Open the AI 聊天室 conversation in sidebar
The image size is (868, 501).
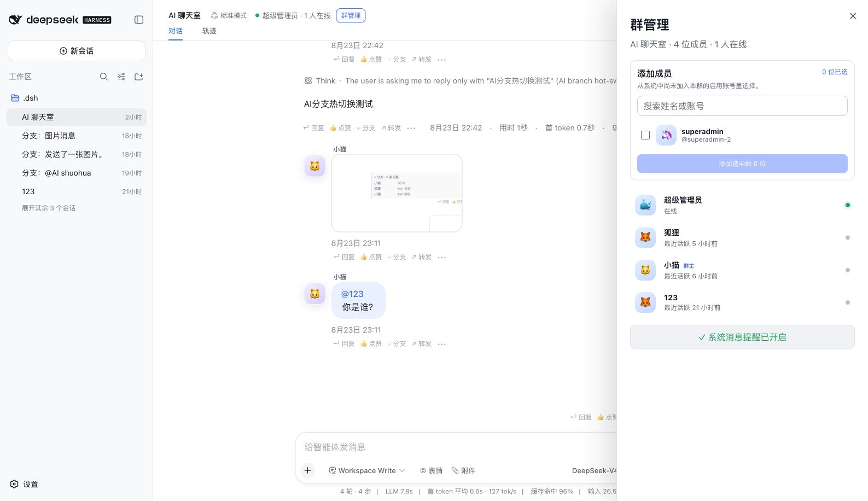pyautogui.click(x=77, y=117)
